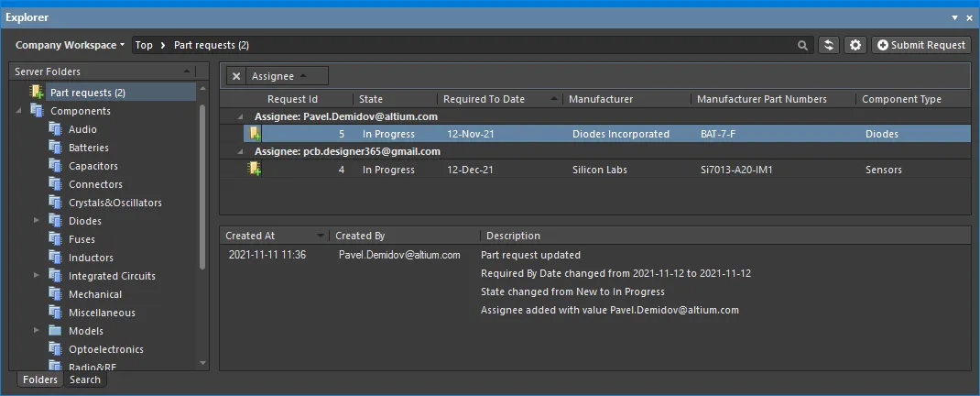Select the Fuses folder
The image size is (980, 396).
tap(82, 239)
